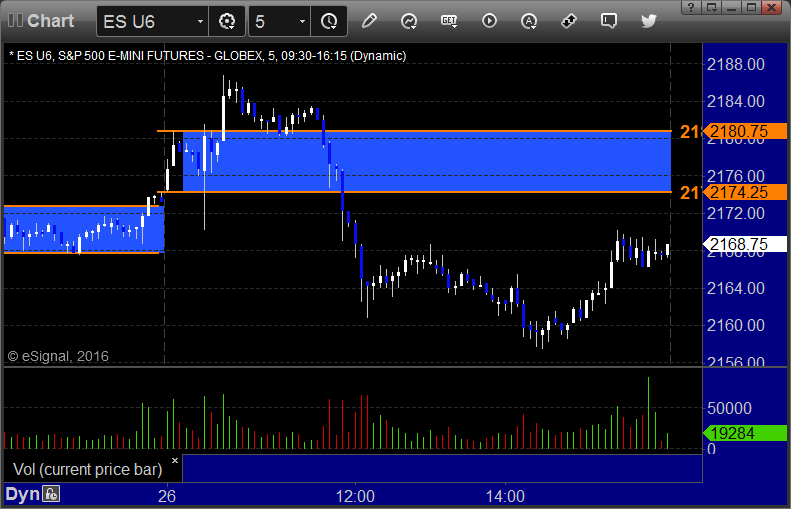The height and width of the screenshot is (509, 791).
Task: Click the 2172.00 price axis label
Action: pos(736,213)
